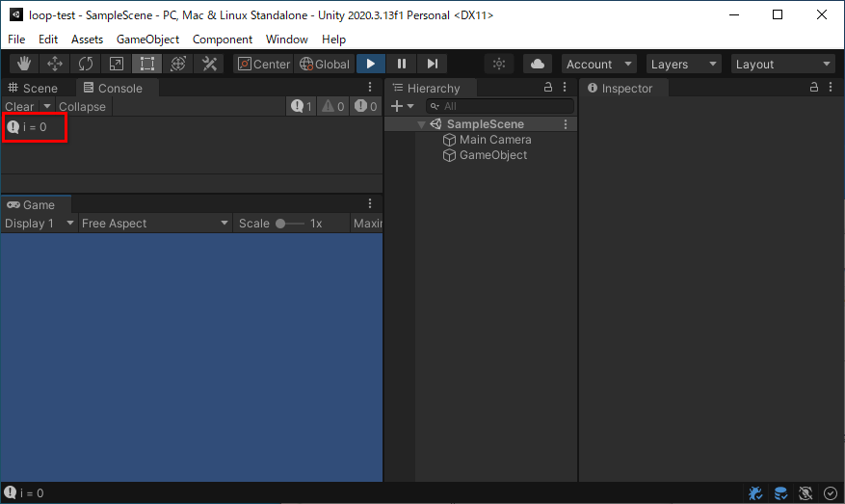The image size is (845, 504).
Task: Select the Transform tool
Action: tap(178, 64)
